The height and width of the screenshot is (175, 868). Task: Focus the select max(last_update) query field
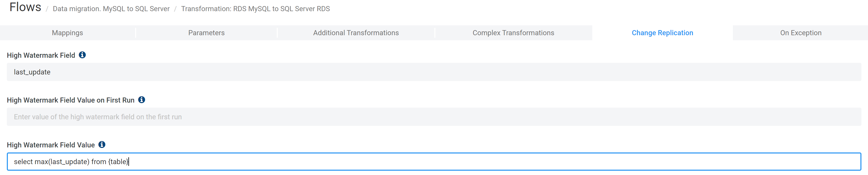(x=434, y=162)
